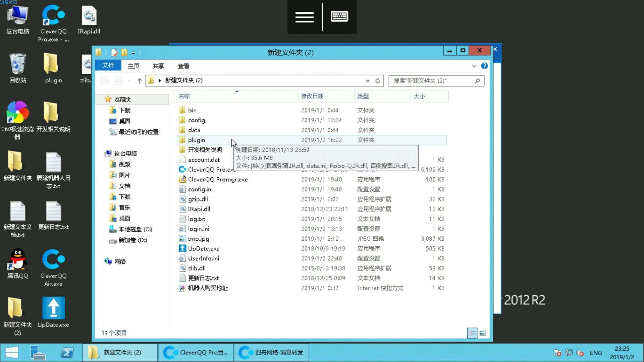Open the hamburger menu in overlay bar

(304, 17)
